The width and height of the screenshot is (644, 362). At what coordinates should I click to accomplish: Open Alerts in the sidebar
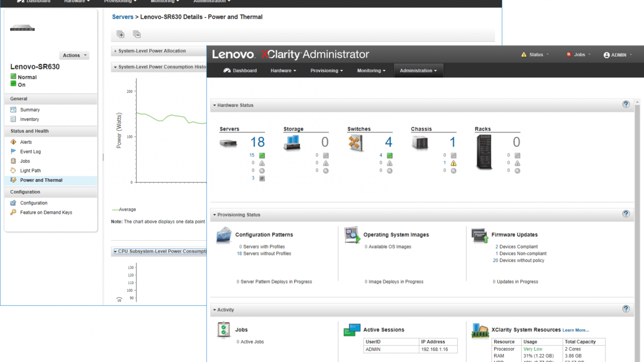point(26,142)
